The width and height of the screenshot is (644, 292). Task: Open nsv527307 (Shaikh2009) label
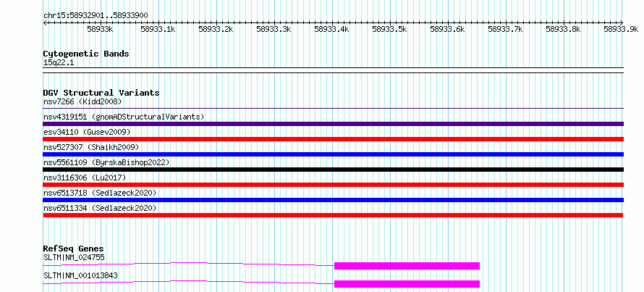[x=91, y=147]
